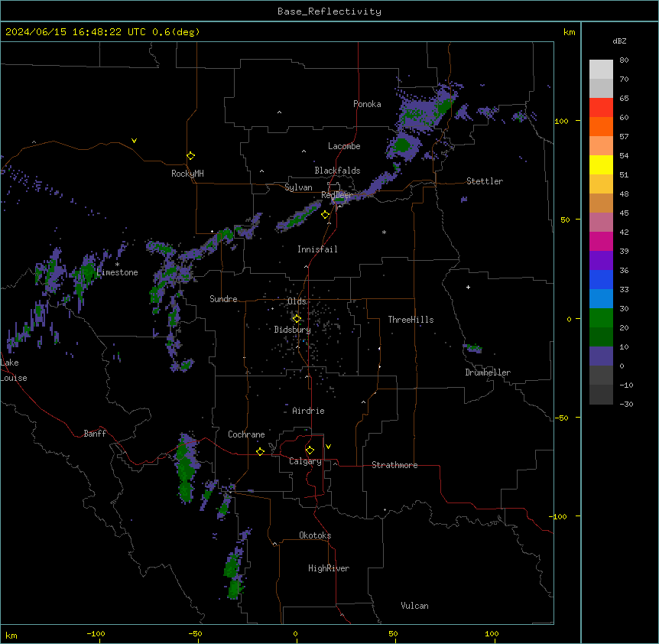Click the Didsbury label

pyautogui.click(x=293, y=330)
